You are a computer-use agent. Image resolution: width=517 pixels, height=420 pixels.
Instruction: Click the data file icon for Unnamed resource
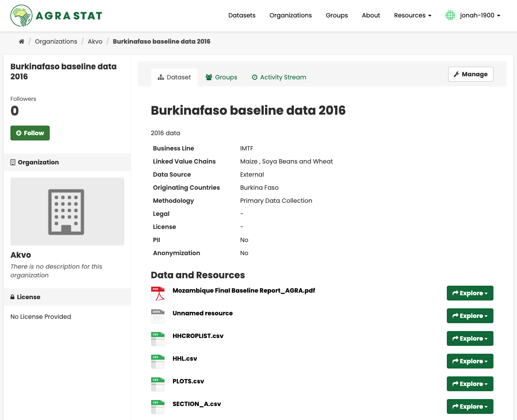(x=158, y=316)
